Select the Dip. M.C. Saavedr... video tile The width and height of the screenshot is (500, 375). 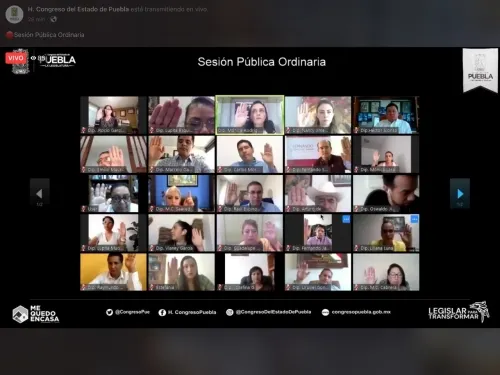pos(182,194)
